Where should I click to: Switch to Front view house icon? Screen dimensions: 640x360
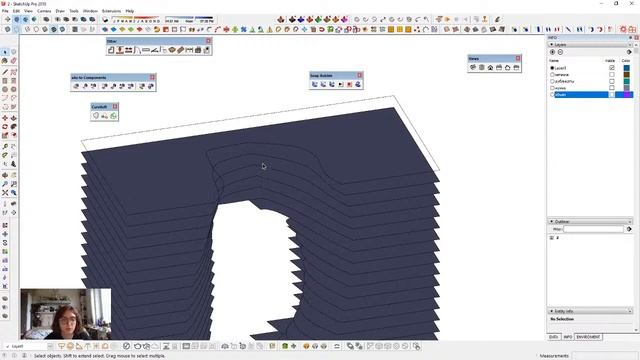pos(490,67)
